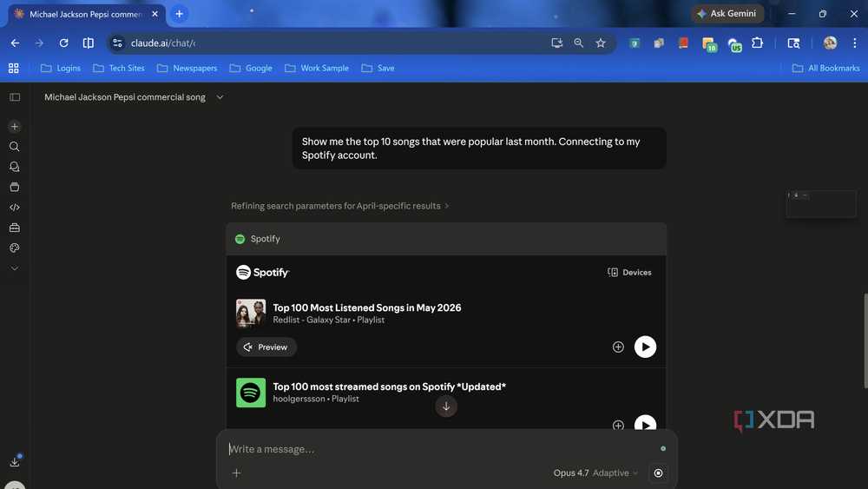Open the chats icon in sidebar
The height and width of the screenshot is (489, 868).
pyautogui.click(x=15, y=167)
